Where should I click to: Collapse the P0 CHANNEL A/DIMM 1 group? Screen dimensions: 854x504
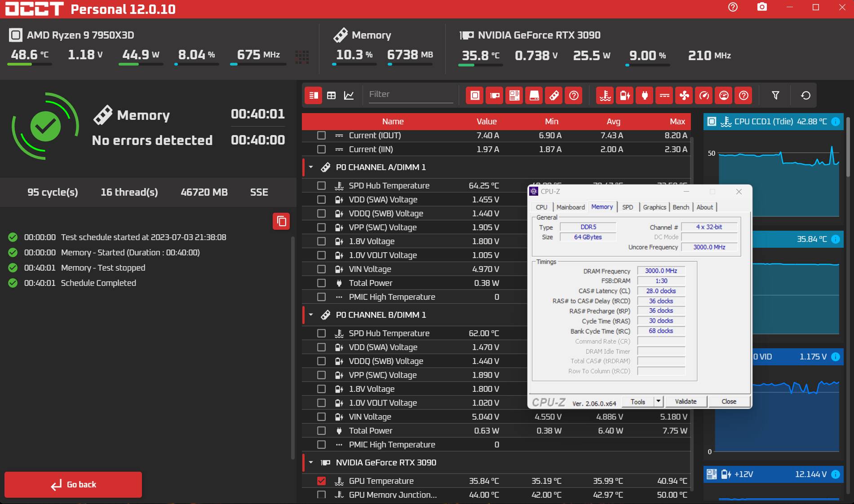(311, 167)
